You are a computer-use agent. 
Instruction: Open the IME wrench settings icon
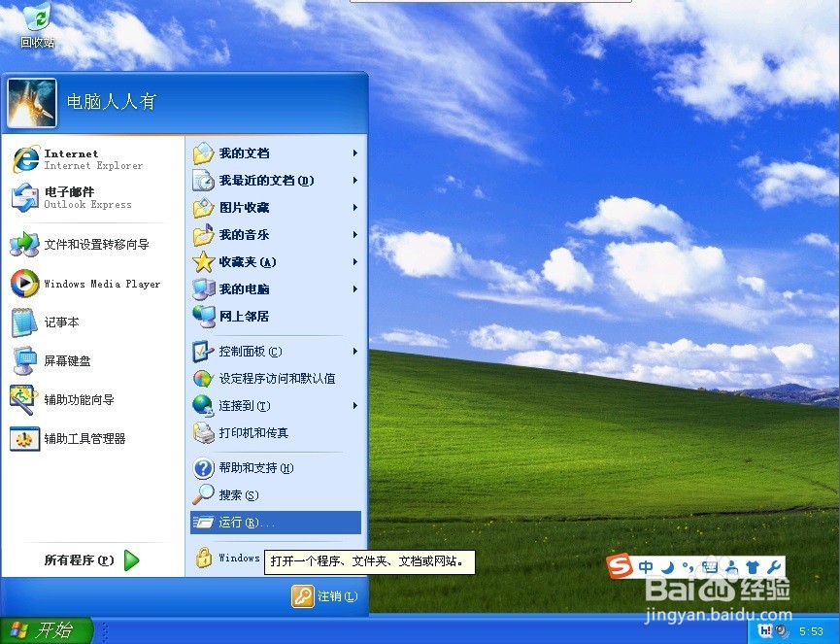tap(774, 567)
